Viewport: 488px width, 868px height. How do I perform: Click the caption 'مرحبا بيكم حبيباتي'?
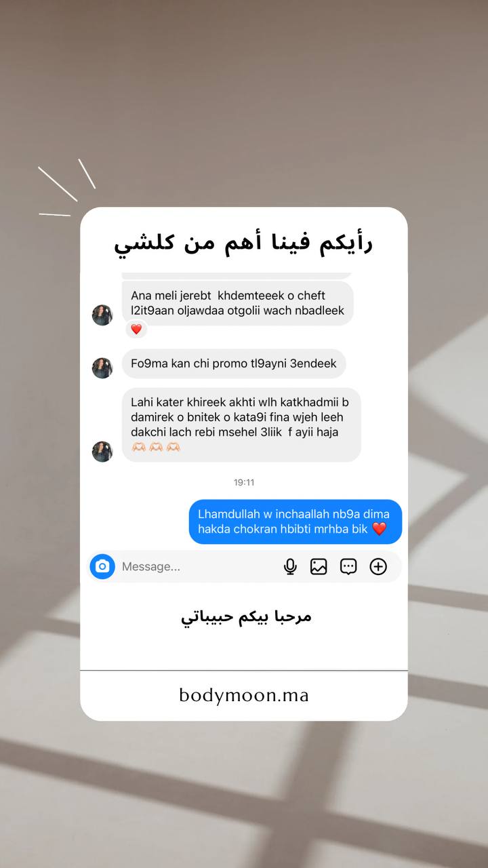(x=247, y=617)
